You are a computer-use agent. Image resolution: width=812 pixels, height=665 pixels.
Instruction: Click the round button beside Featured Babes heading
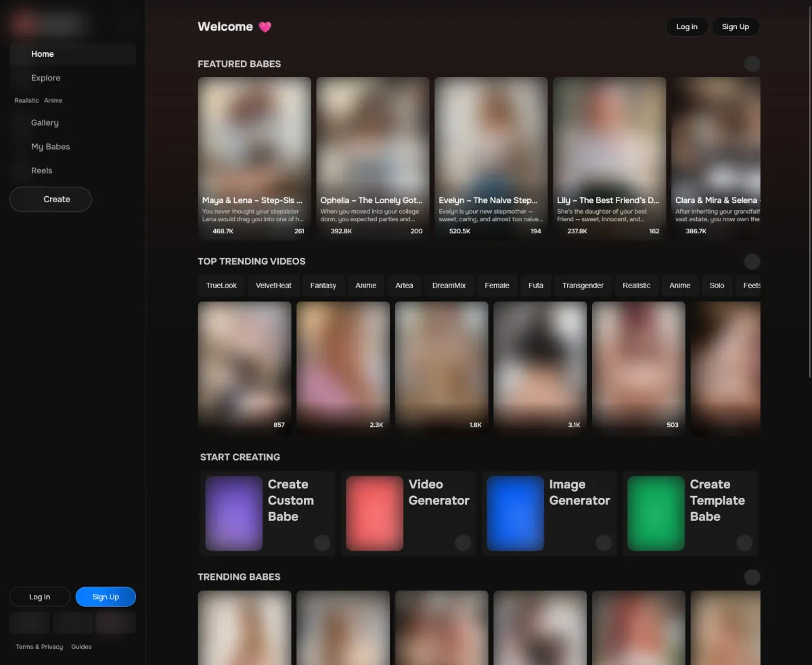click(752, 64)
